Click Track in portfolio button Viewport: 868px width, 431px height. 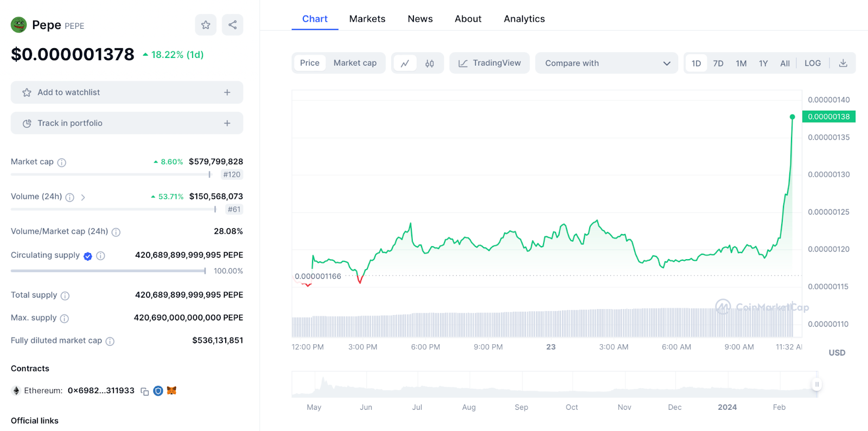(x=127, y=123)
